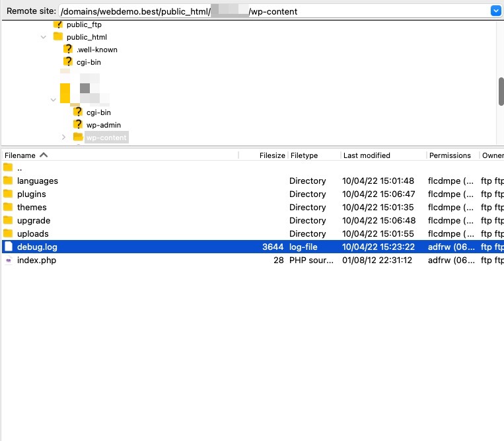Viewport: 504px width, 441px height.
Task: Click themes Directory filetype cell
Action: 308,207
